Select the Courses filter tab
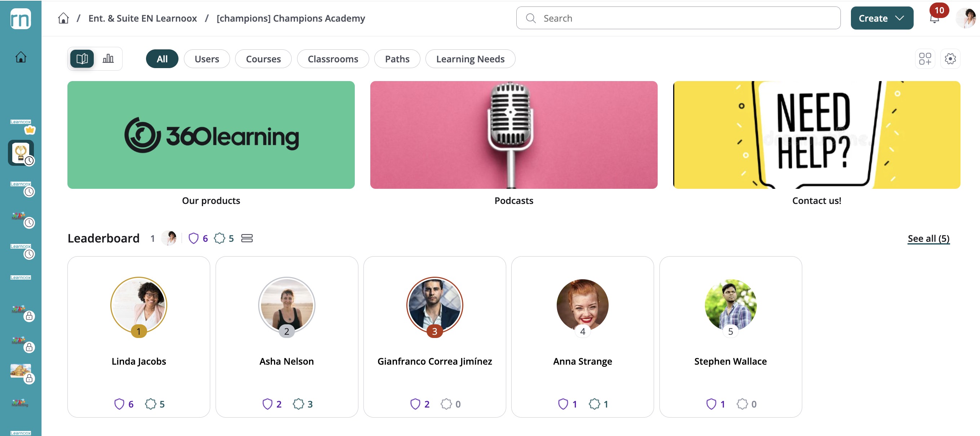Image resolution: width=980 pixels, height=436 pixels. click(263, 59)
